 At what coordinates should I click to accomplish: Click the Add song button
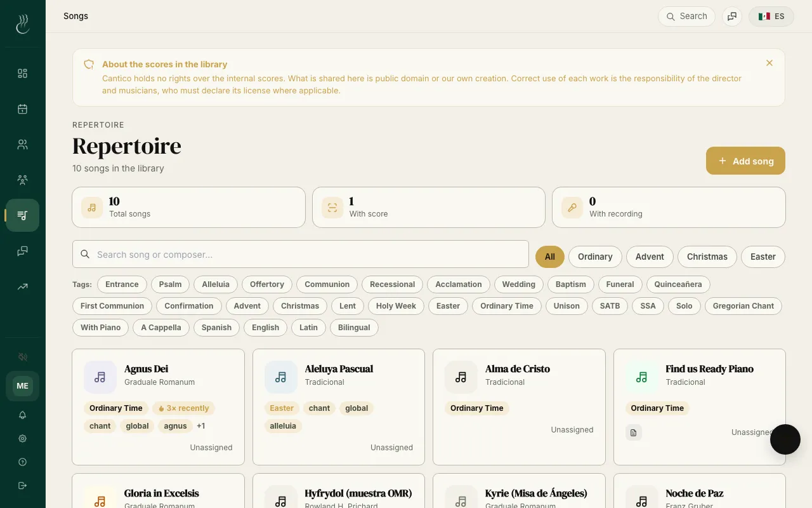tap(745, 161)
